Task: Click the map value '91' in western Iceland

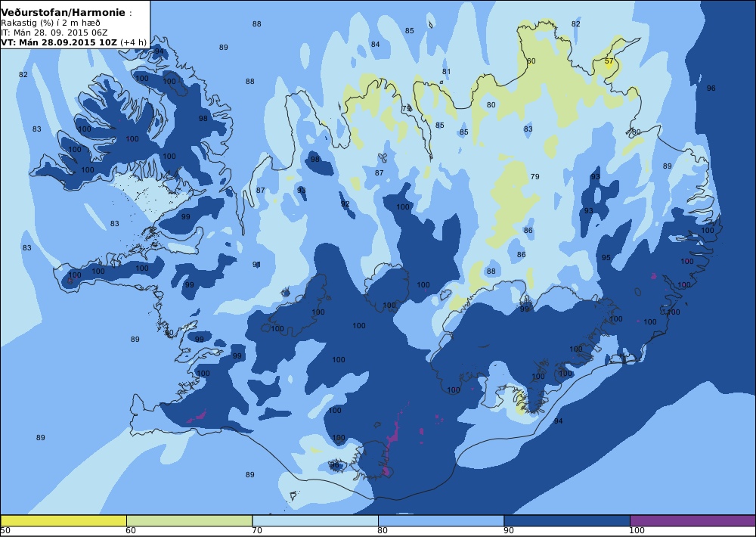Action: (x=256, y=265)
